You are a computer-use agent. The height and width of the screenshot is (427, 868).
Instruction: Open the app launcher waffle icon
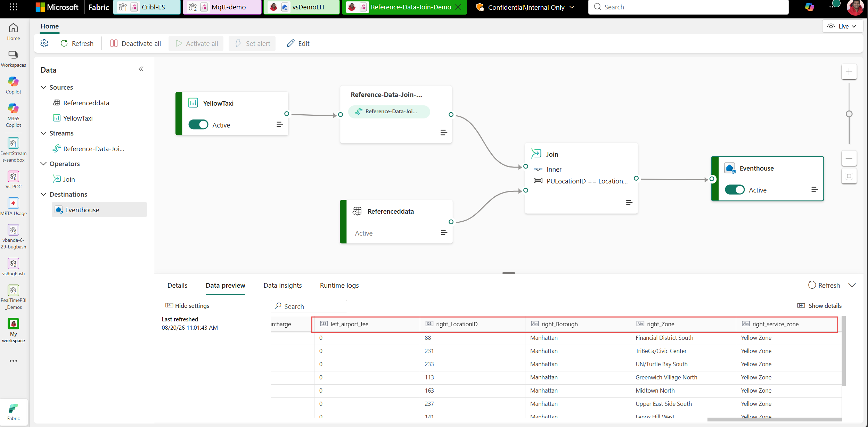click(13, 7)
